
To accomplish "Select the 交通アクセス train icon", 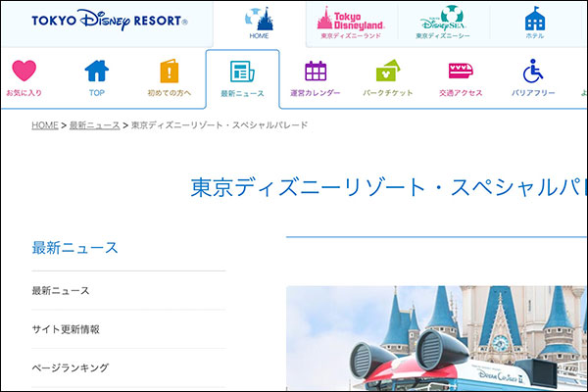I will [461, 73].
